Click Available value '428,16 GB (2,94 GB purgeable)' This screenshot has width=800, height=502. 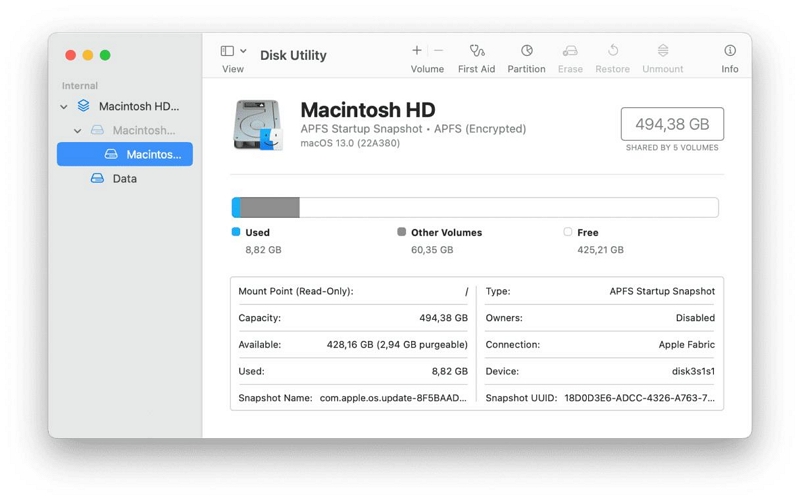coord(397,345)
